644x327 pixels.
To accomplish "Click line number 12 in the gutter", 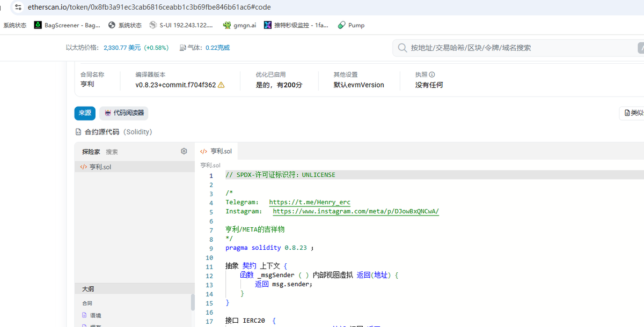I will (x=209, y=276).
